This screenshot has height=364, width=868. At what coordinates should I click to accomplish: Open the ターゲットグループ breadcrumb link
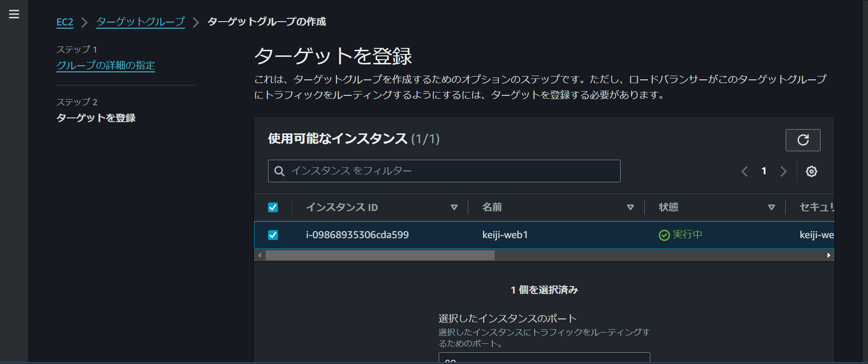click(141, 22)
